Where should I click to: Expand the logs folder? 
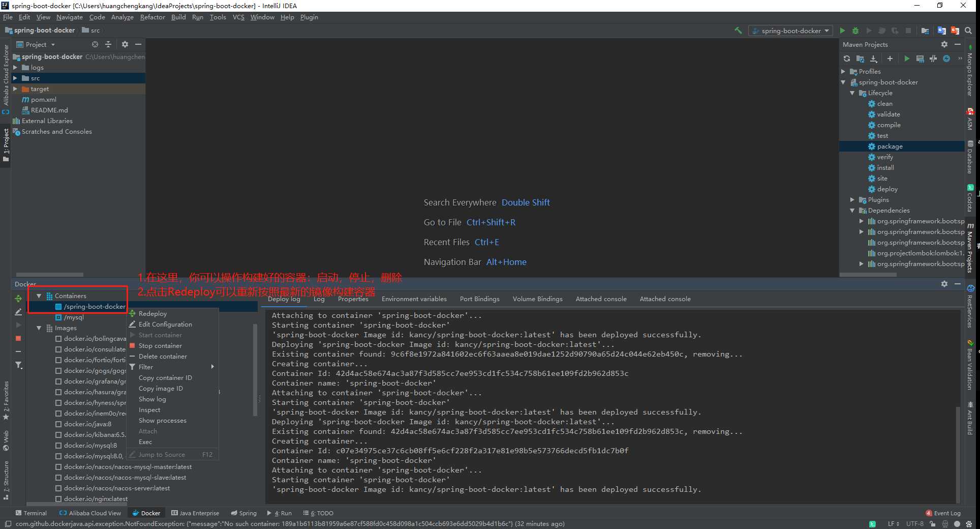click(x=15, y=67)
